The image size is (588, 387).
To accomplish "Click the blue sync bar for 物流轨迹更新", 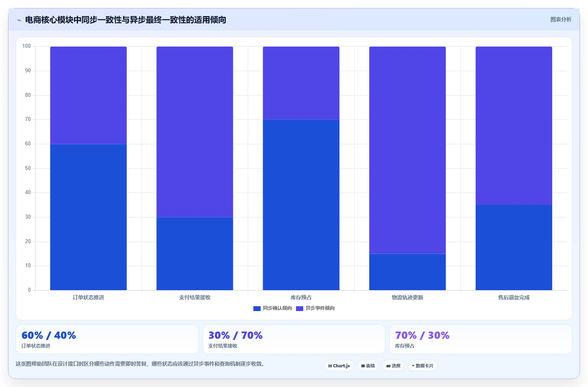I will [407, 272].
